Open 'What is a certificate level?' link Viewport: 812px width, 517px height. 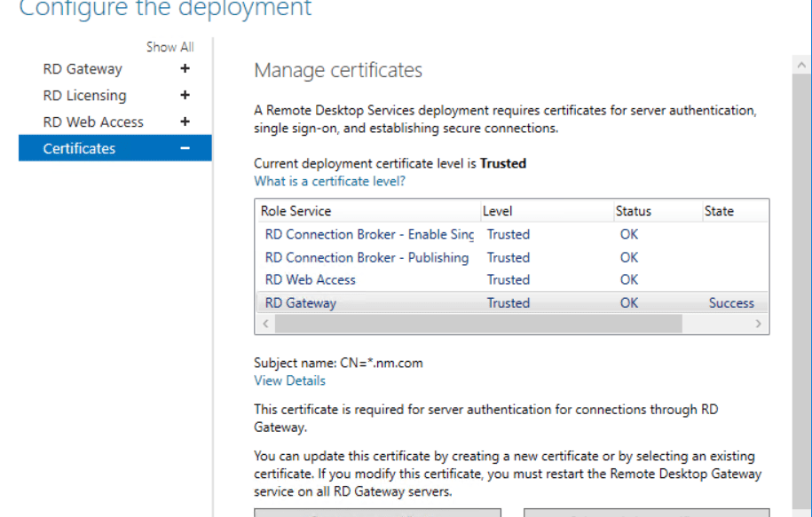(329, 181)
